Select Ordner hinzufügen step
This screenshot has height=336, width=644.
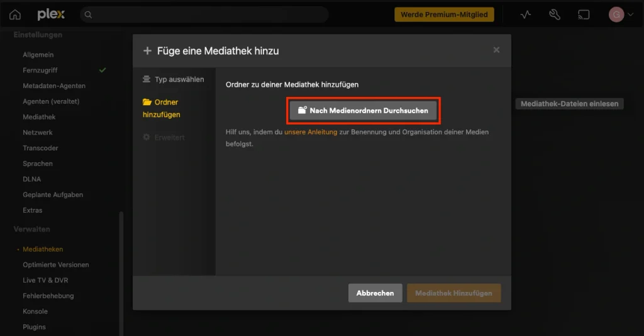[162, 108]
